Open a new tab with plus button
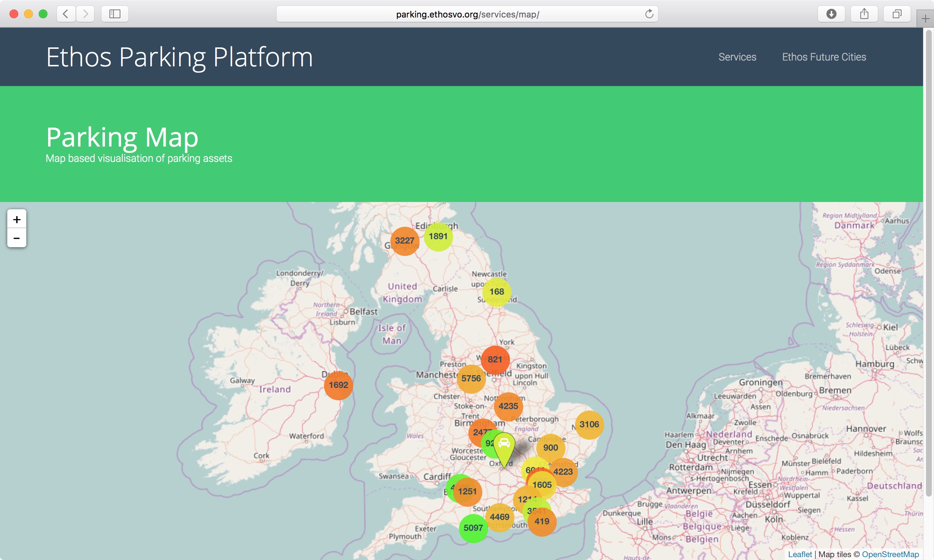 [x=925, y=19]
